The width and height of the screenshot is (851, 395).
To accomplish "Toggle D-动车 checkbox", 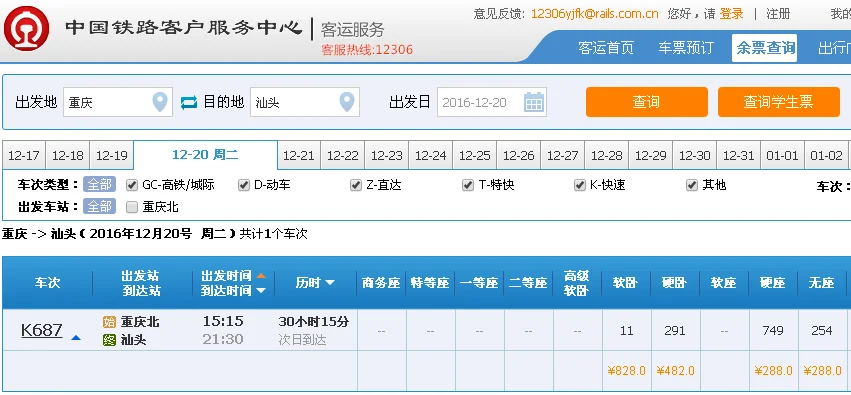I will pos(244,186).
